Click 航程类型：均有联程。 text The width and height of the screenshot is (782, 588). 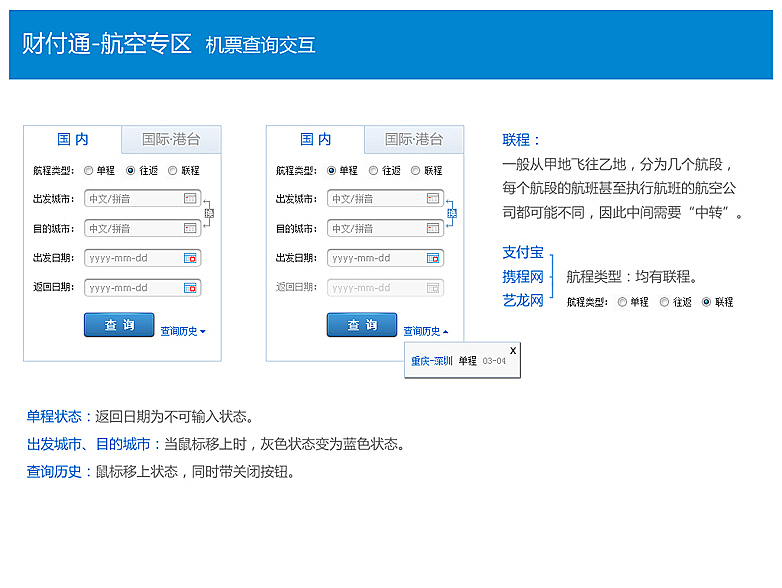[632, 276]
